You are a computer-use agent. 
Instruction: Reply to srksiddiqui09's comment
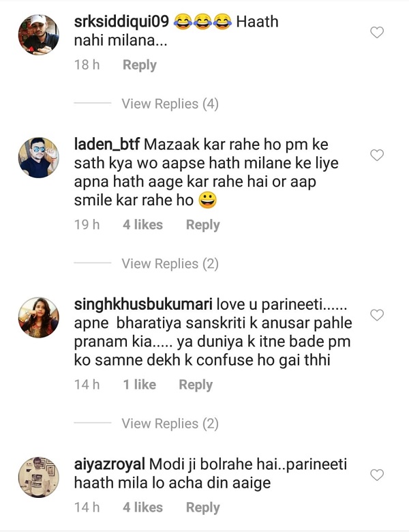139,65
